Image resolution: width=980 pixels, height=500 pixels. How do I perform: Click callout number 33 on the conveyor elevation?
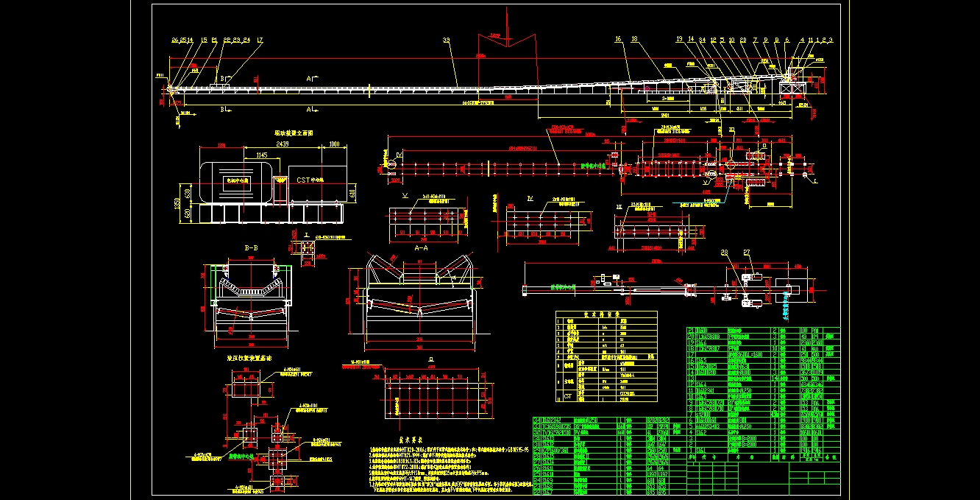point(446,39)
